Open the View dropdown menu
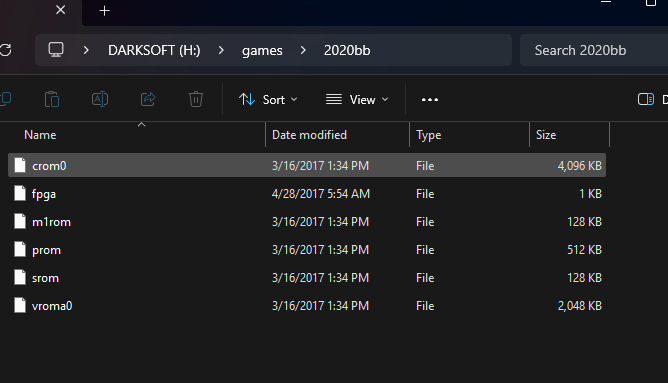668x383 pixels. pos(357,100)
